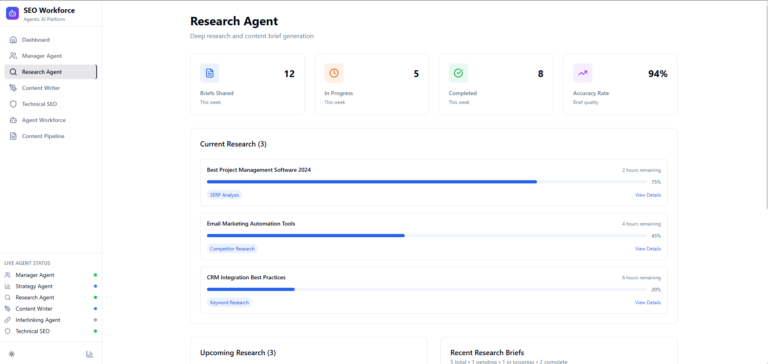
Task: Click the Competitor Research tag
Action: point(232,249)
